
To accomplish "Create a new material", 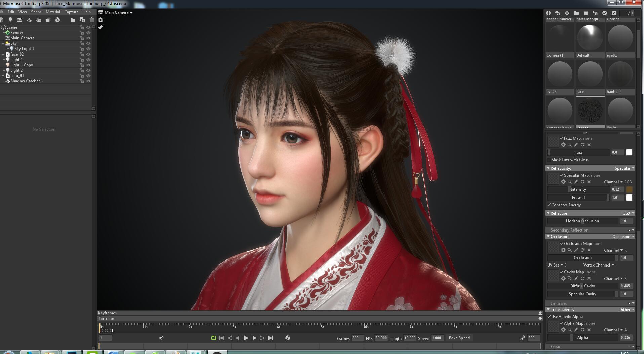I will coord(548,13).
